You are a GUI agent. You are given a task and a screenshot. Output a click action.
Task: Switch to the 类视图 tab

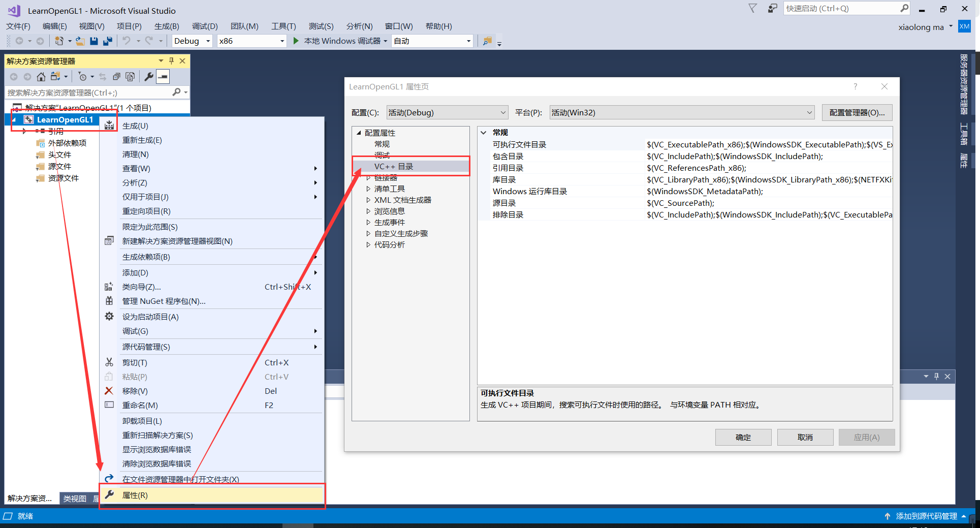pyautogui.click(x=75, y=498)
